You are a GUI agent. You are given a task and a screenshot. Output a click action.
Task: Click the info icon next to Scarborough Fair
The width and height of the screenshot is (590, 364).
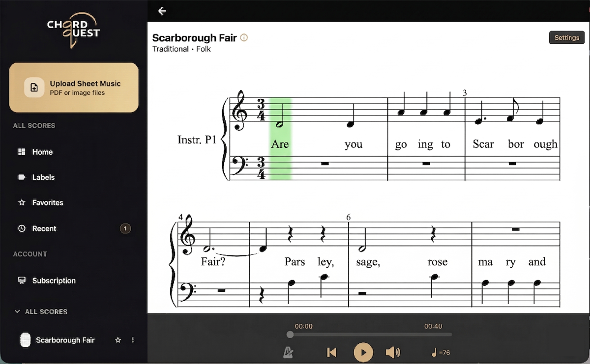pos(244,37)
